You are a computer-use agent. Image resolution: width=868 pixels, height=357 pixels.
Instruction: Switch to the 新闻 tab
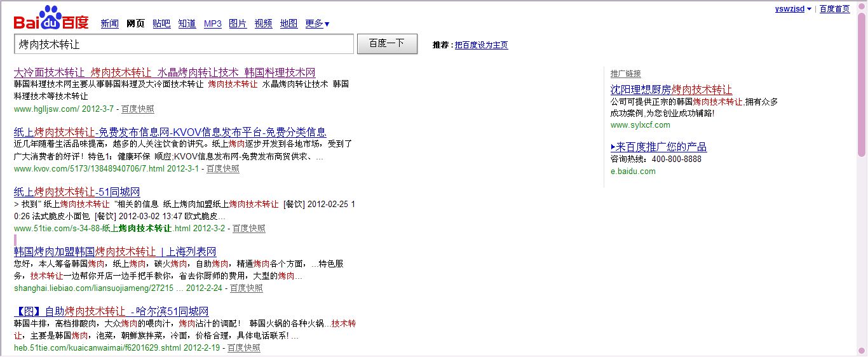tap(109, 24)
